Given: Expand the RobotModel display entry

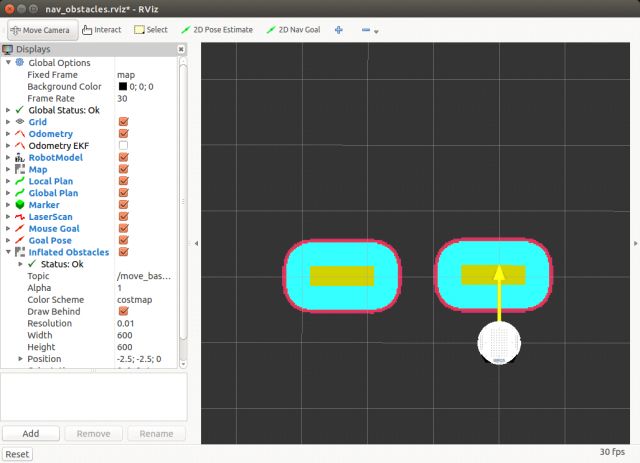Looking at the screenshot, I should pos(8,158).
